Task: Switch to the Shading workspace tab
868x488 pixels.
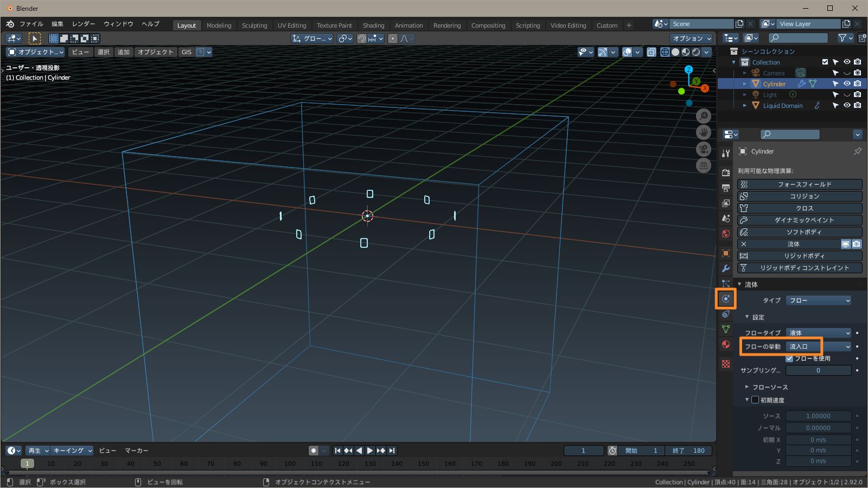Action: coord(373,25)
